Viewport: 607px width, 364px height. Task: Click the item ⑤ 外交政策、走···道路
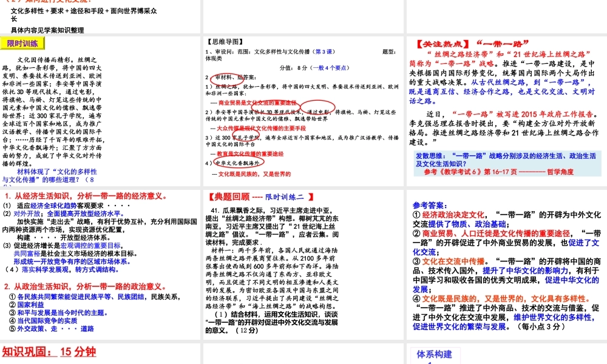point(52,328)
